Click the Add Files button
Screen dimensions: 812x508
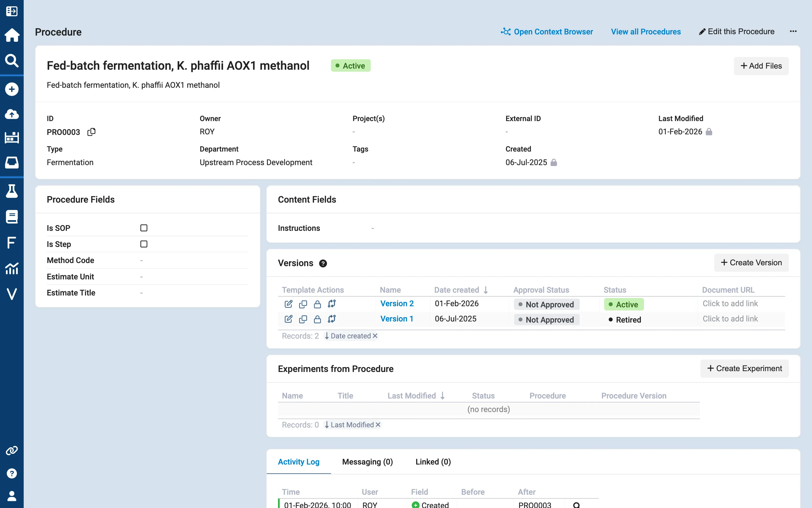761,66
